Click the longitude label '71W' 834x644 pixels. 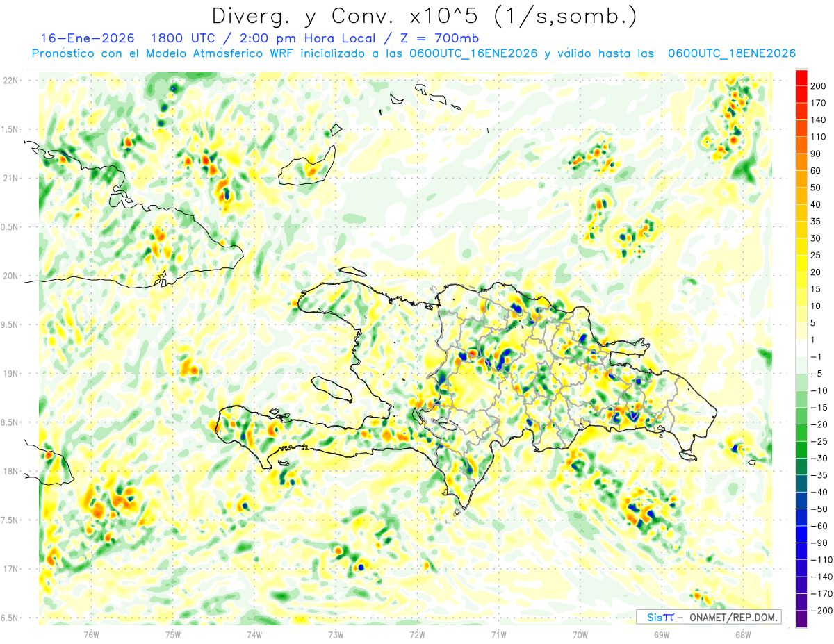click(498, 634)
